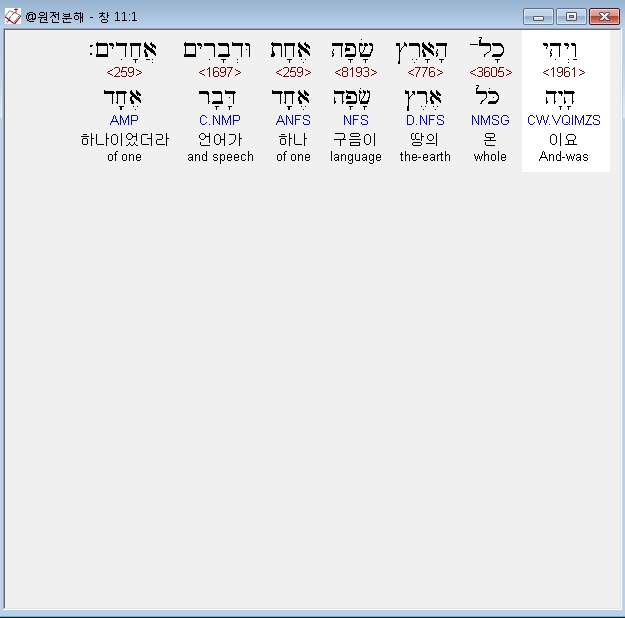Click the <259> in the ANFS column
625x618 pixels.
click(293, 72)
